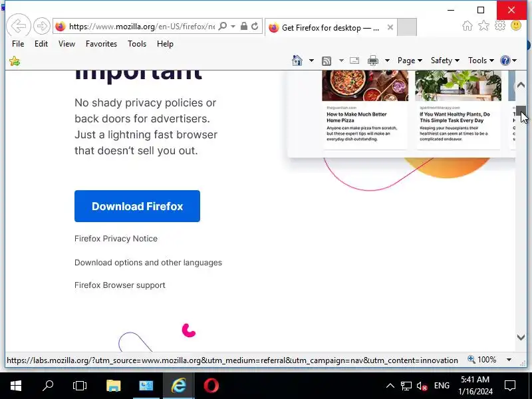Click the smiley feedback icon
The width and height of the screenshot is (532, 399).
[516, 26]
